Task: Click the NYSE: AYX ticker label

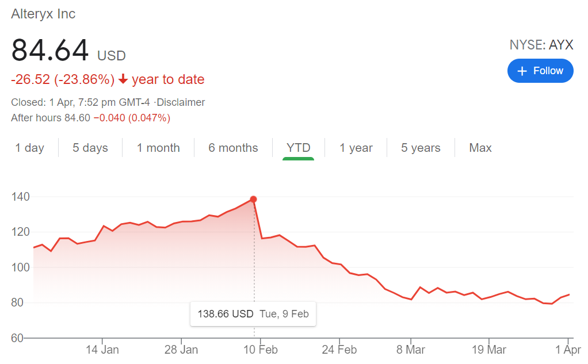Action: point(541,45)
